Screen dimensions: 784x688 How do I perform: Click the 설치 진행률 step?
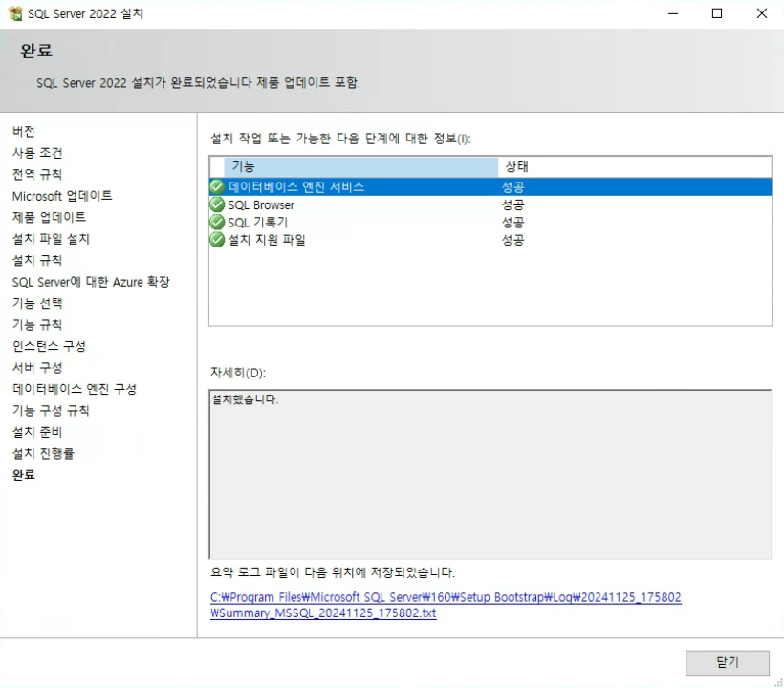[43, 454]
